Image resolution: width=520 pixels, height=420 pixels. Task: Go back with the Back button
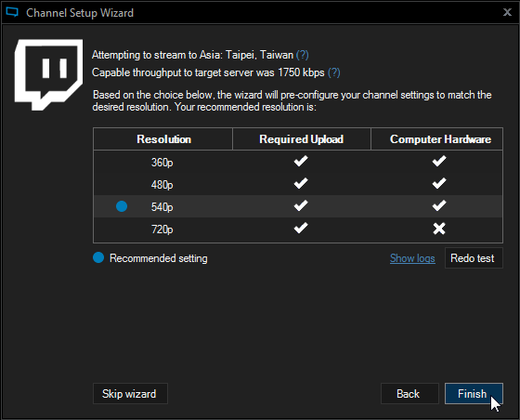tap(409, 393)
